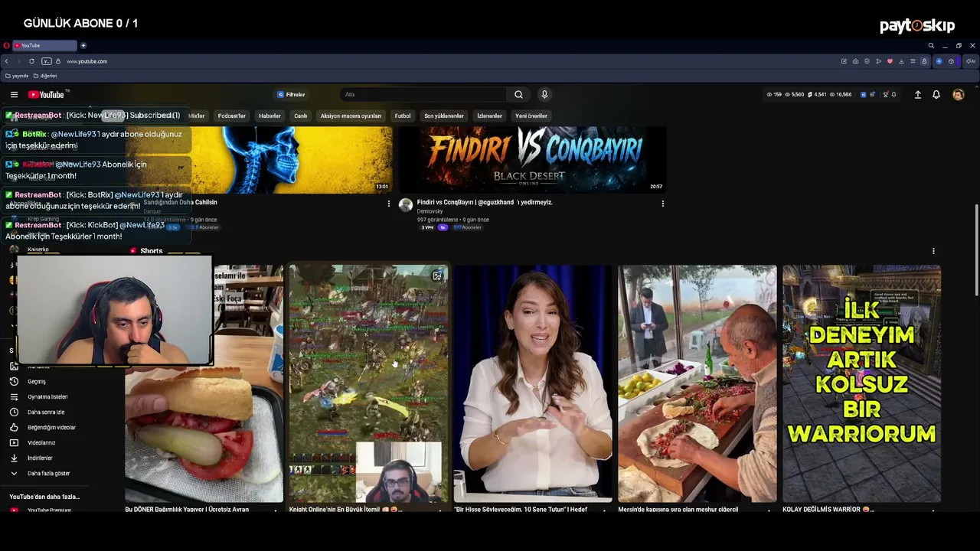Viewport: 980px width, 551px height.
Task: Open the account avatar menu
Action: coord(958,95)
